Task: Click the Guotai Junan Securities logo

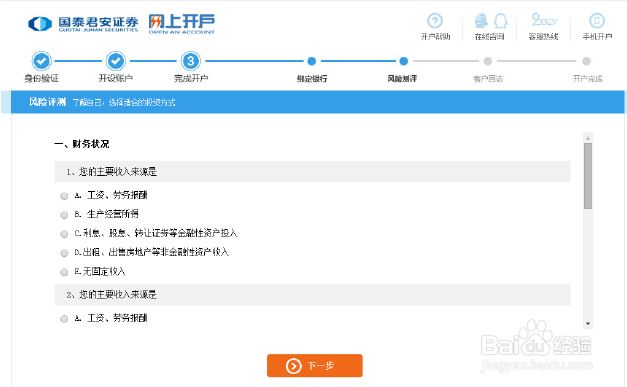Action: point(83,24)
